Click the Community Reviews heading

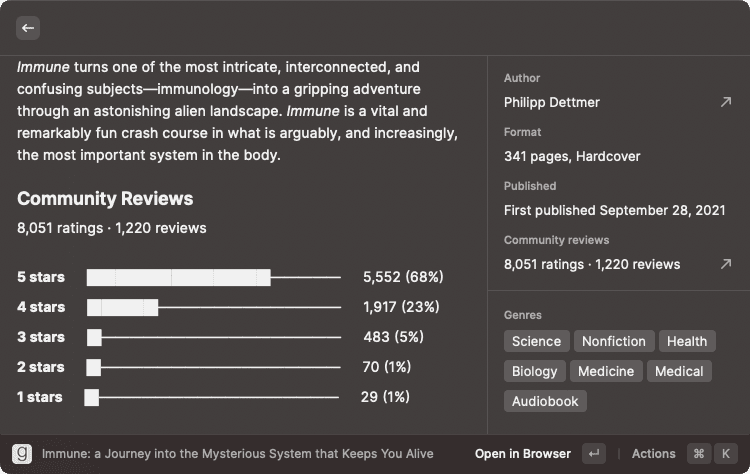click(105, 198)
